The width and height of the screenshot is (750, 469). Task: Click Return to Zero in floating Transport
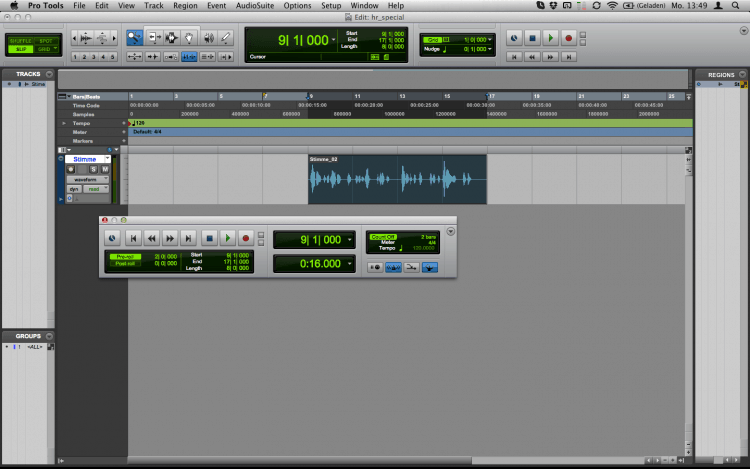click(133, 238)
